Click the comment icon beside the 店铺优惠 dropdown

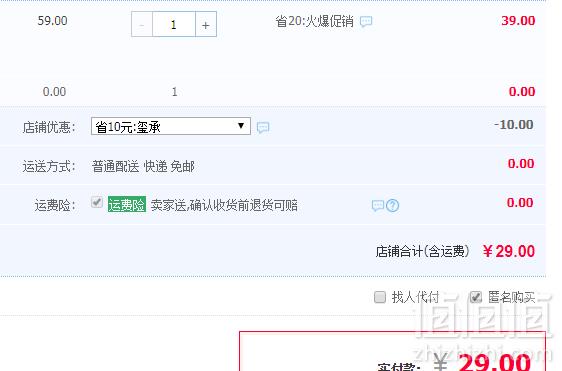(x=263, y=127)
